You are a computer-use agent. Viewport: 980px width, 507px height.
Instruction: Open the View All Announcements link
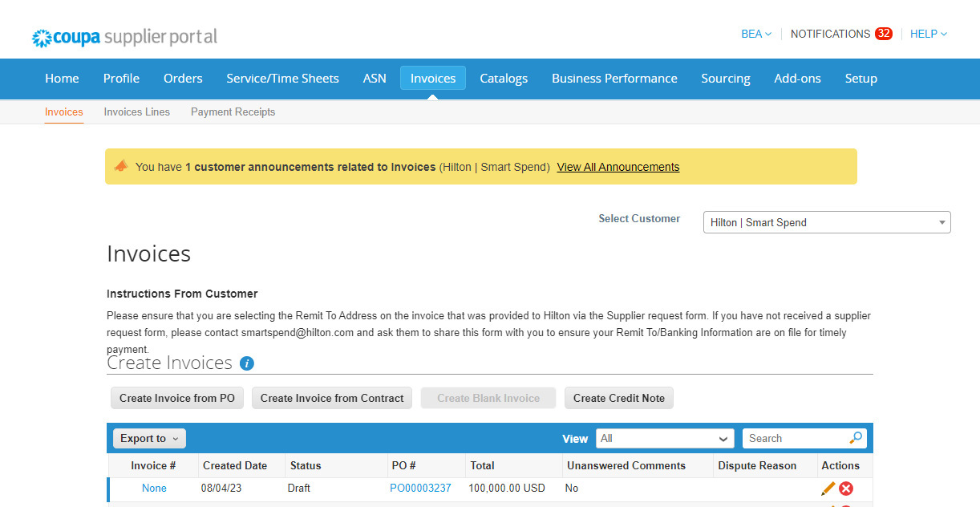click(x=618, y=167)
